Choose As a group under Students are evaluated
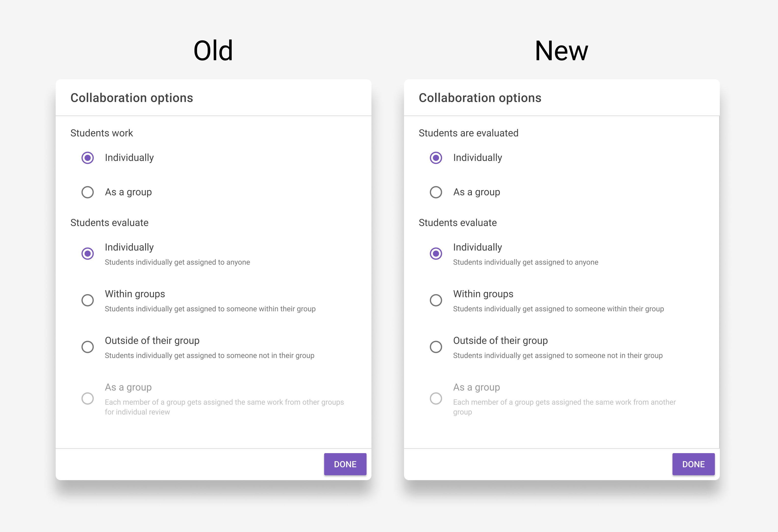This screenshot has height=532, width=778. pyautogui.click(x=436, y=192)
